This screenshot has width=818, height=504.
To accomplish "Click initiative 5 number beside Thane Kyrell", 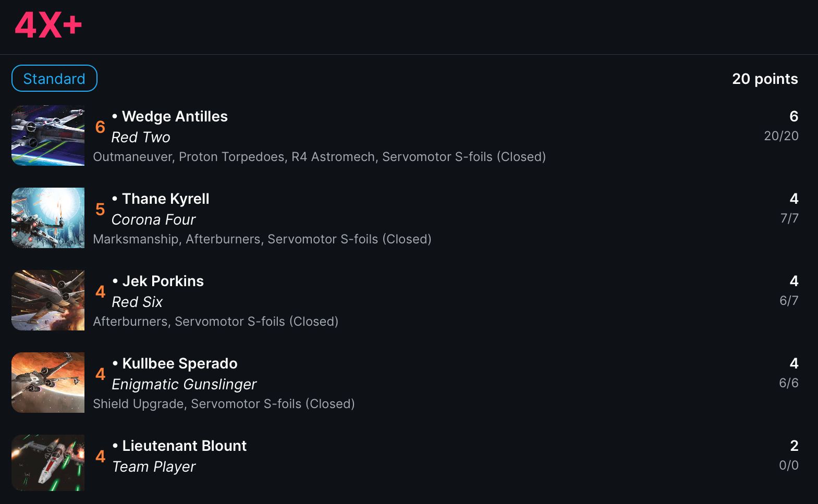I will coord(100,210).
